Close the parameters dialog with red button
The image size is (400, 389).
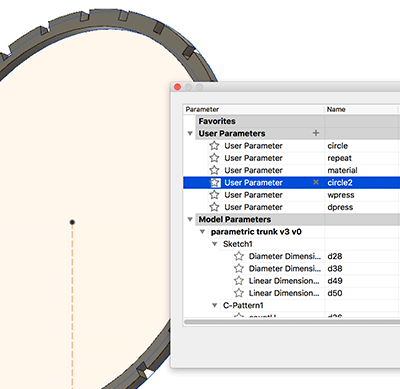(177, 87)
